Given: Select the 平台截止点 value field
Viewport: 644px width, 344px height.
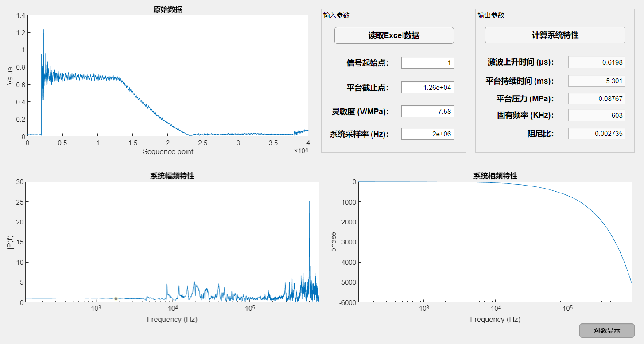Looking at the screenshot, I should pyautogui.click(x=427, y=87).
